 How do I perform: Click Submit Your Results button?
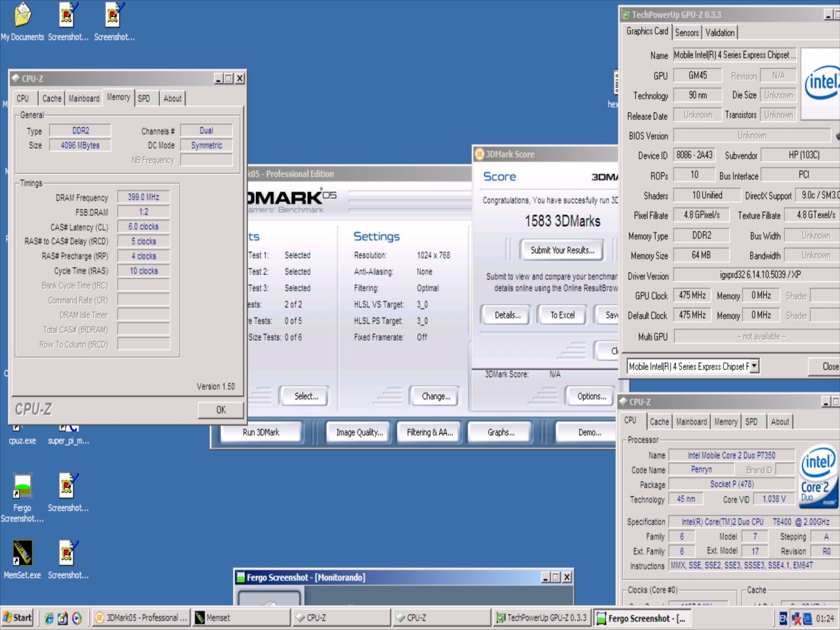[562, 250]
